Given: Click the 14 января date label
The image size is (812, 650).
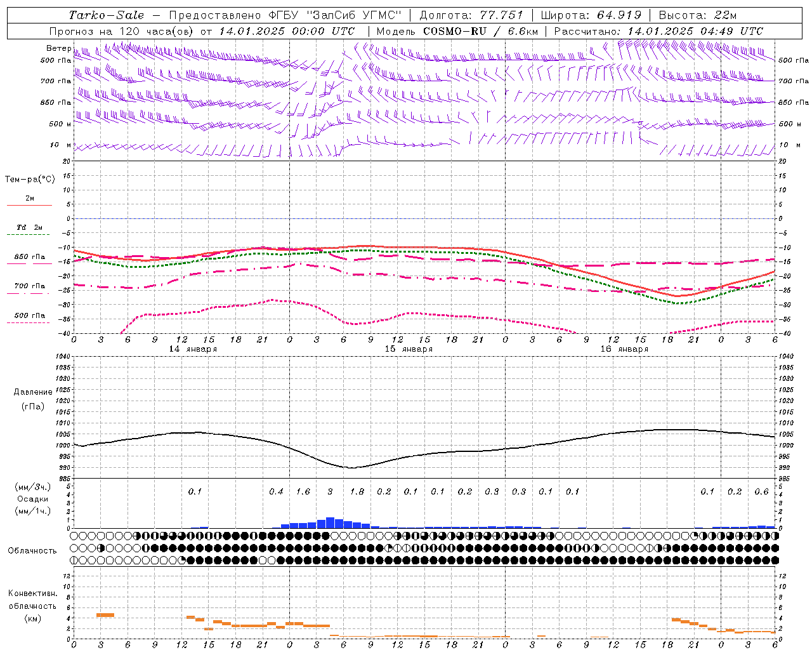Looking at the screenshot, I should tap(193, 349).
